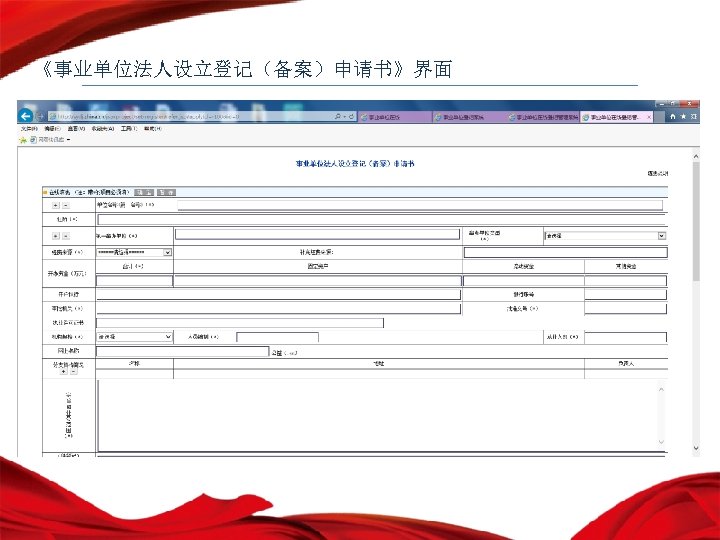Click the plus button under 分支机构情况
Screen dimensions: 720x540
(64, 371)
